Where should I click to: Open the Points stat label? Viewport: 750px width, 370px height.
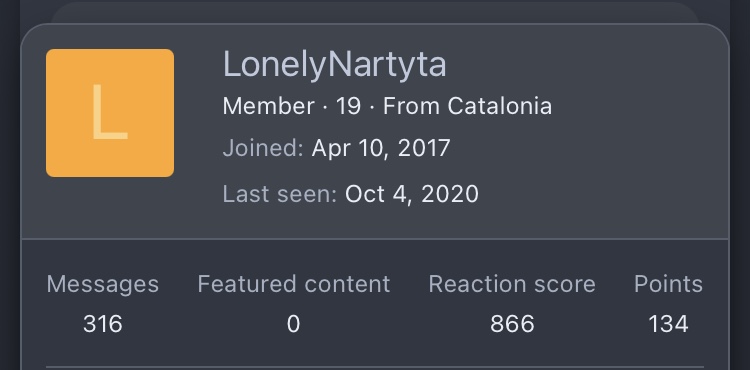coord(668,284)
